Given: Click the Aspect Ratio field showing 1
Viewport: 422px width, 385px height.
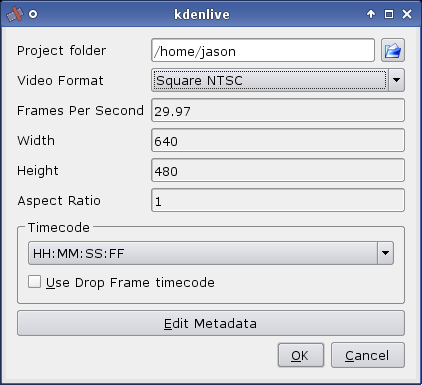Looking at the screenshot, I should click(278, 200).
